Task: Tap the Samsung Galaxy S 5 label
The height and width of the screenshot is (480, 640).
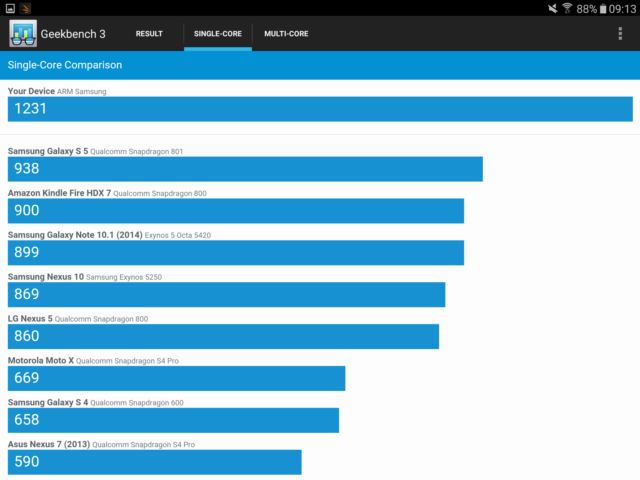Action: 48,151
